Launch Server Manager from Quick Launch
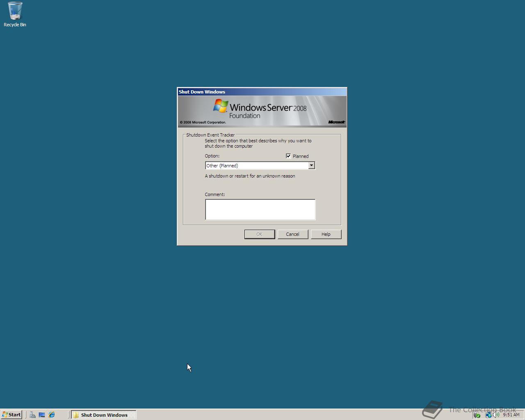The height and width of the screenshot is (420, 525). 32,415
